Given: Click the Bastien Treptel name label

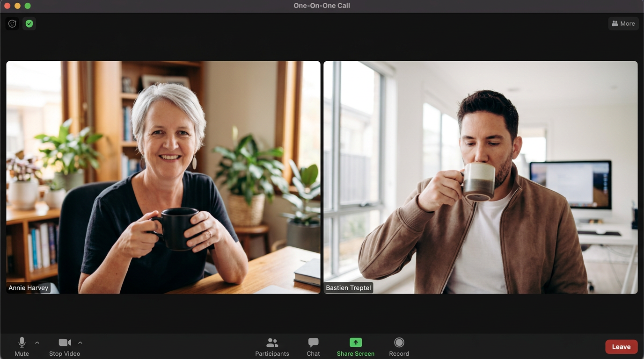Looking at the screenshot, I should pos(349,288).
